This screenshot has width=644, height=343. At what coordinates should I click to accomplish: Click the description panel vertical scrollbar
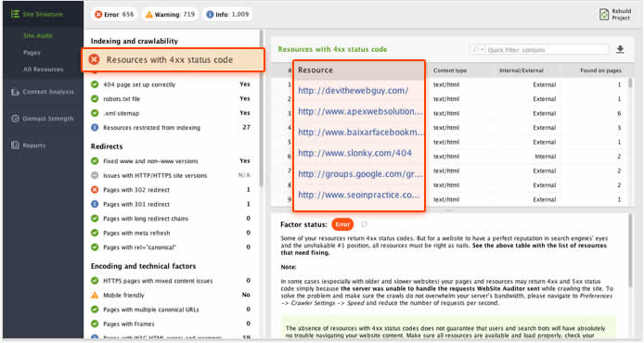coord(630,251)
